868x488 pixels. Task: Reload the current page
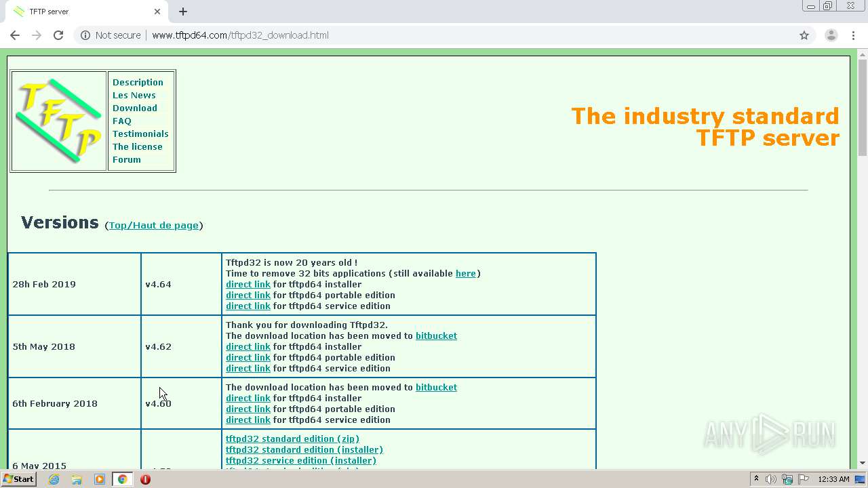point(58,35)
